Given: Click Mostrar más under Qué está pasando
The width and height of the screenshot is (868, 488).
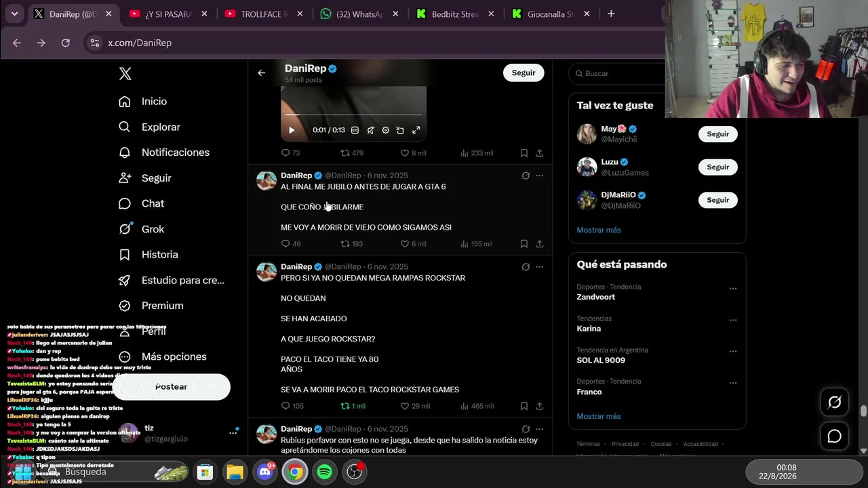Looking at the screenshot, I should click(599, 416).
